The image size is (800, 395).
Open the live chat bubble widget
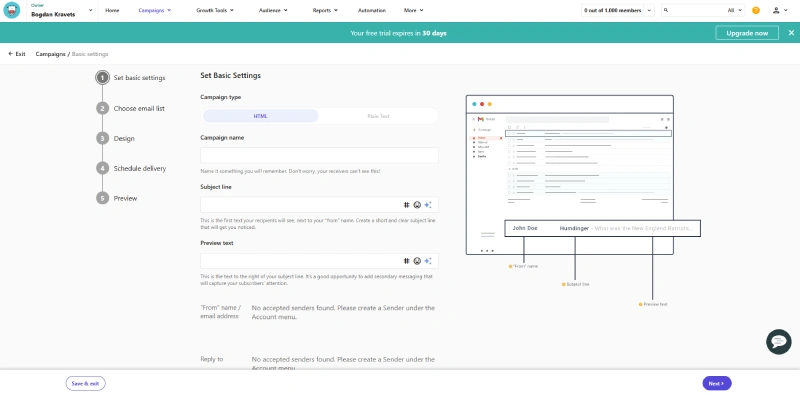(779, 341)
